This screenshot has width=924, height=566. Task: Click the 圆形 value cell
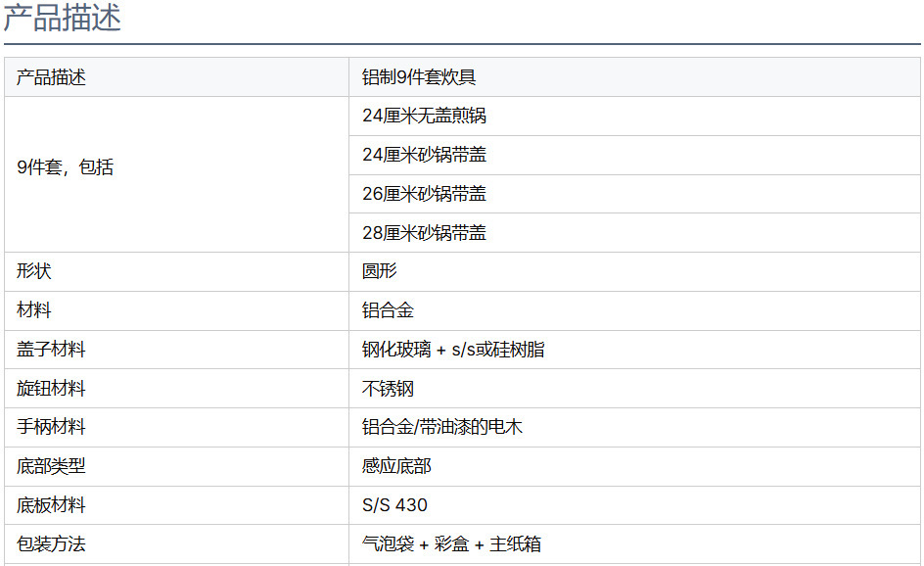634,272
